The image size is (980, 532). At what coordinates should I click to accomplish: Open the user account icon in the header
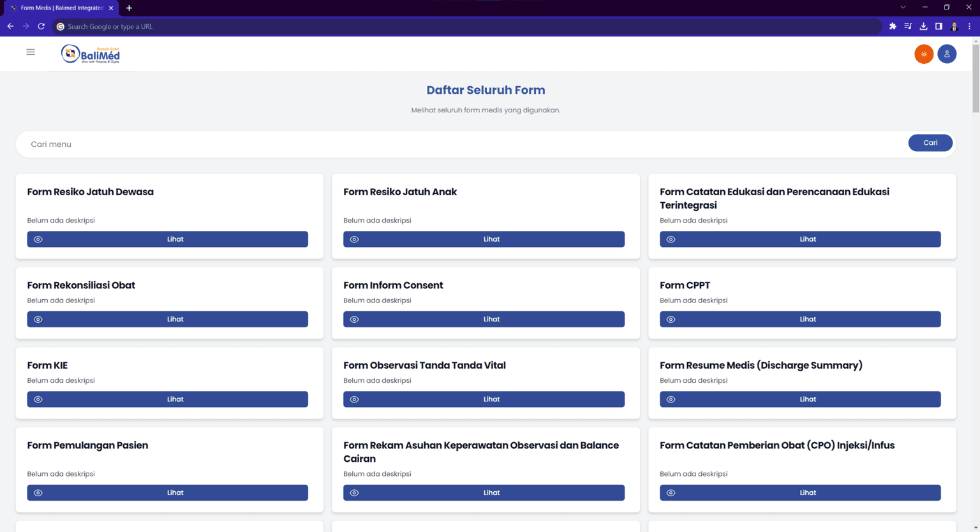pyautogui.click(x=947, y=54)
